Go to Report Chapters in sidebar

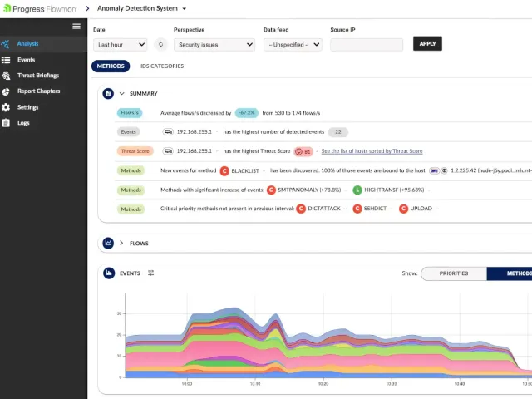[x=39, y=91]
